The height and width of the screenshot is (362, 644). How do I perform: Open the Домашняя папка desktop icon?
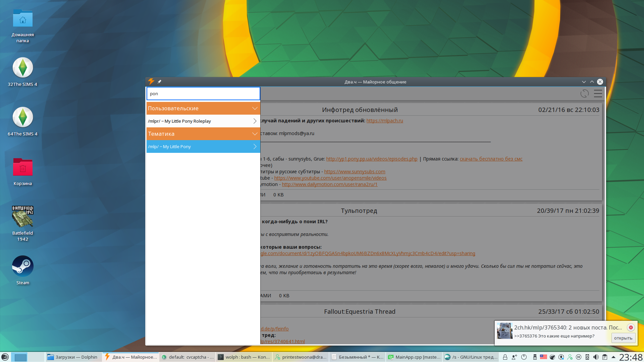point(23,26)
